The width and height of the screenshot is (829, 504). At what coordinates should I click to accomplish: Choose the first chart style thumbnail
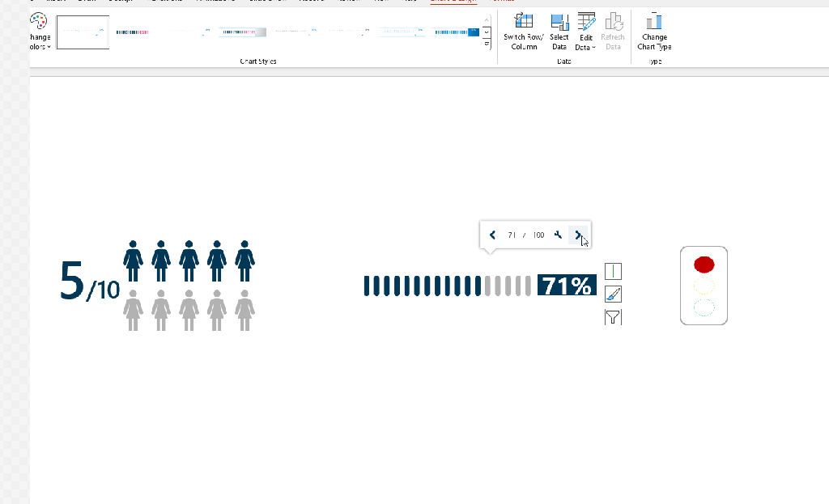pyautogui.click(x=83, y=32)
